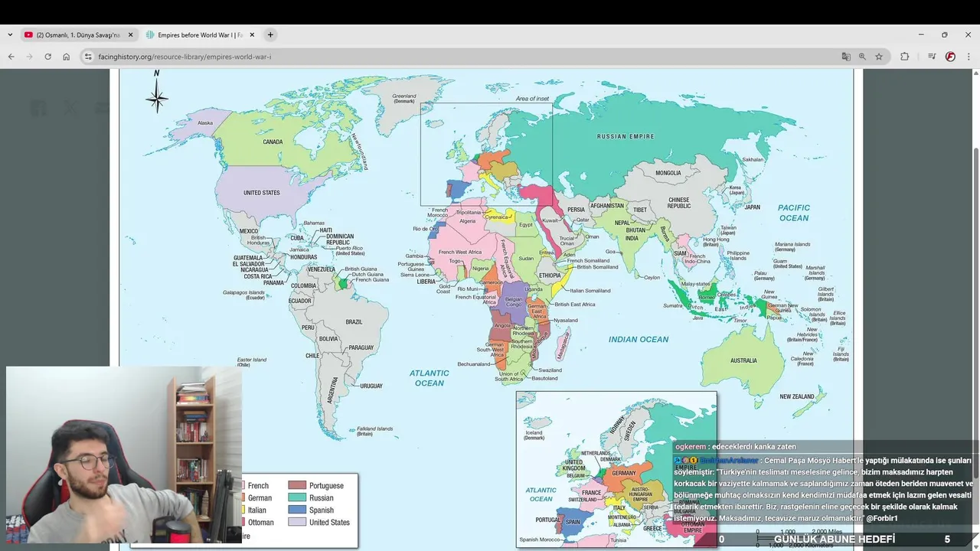The width and height of the screenshot is (980, 551).
Task: Open the Chrome three-dot menu
Action: [x=969, y=57]
